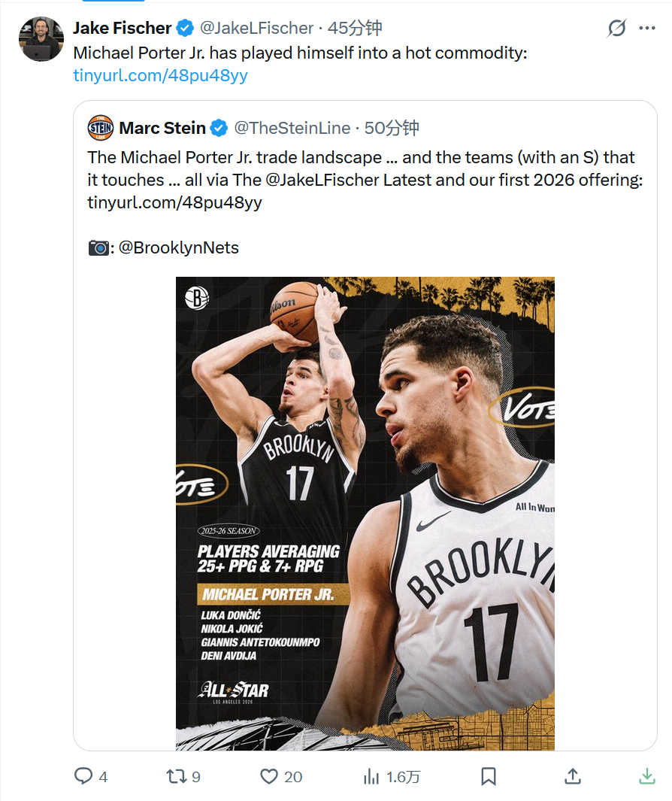Click the Marc Stein display name

(x=162, y=128)
